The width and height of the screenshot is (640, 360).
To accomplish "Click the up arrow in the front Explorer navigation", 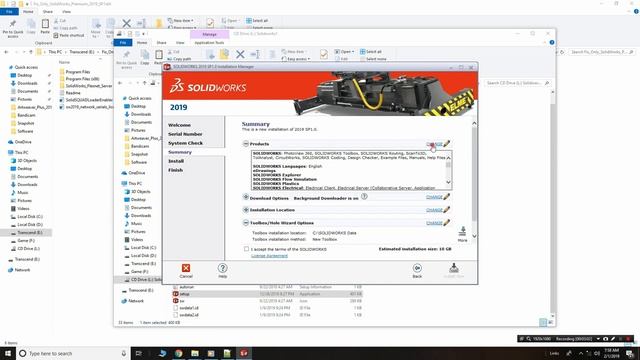I will [144, 83].
